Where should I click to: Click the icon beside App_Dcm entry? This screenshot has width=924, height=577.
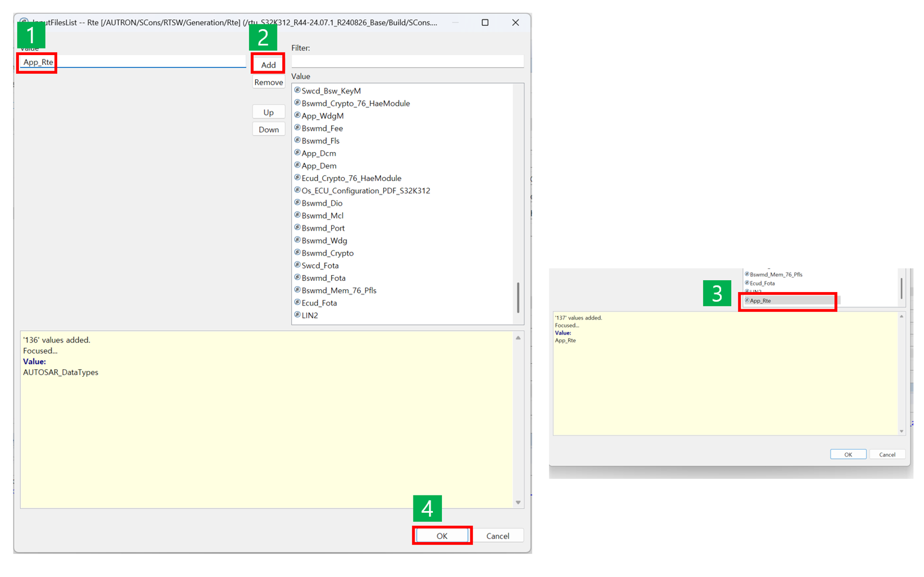click(x=297, y=153)
